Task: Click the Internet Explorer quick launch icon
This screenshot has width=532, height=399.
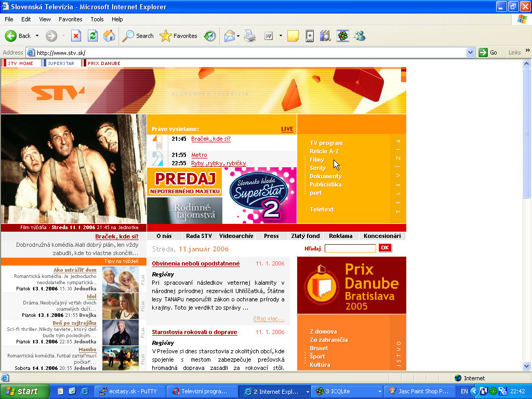Action: pos(85,391)
